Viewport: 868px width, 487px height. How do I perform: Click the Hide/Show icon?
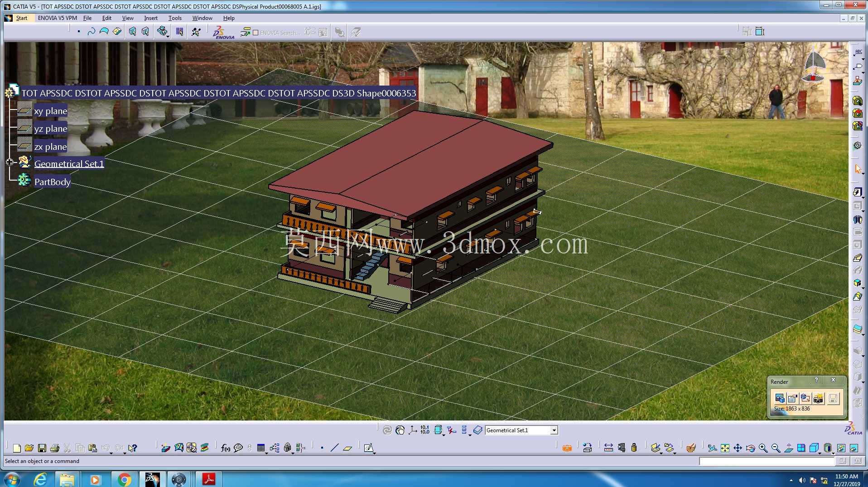click(x=841, y=448)
